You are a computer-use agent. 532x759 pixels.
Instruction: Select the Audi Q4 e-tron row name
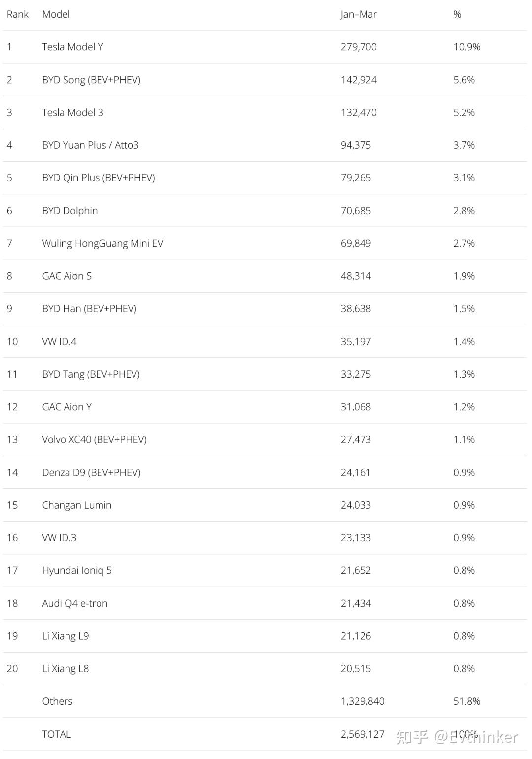pyautogui.click(x=74, y=603)
